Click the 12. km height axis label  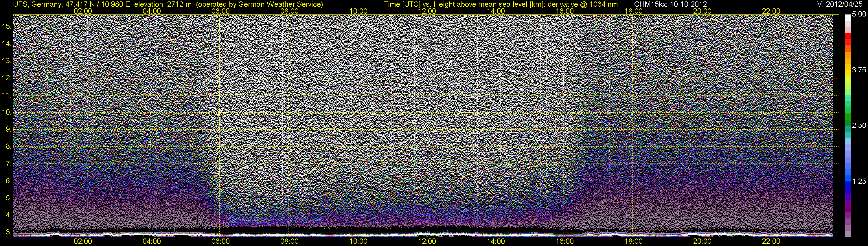pyautogui.click(x=7, y=78)
